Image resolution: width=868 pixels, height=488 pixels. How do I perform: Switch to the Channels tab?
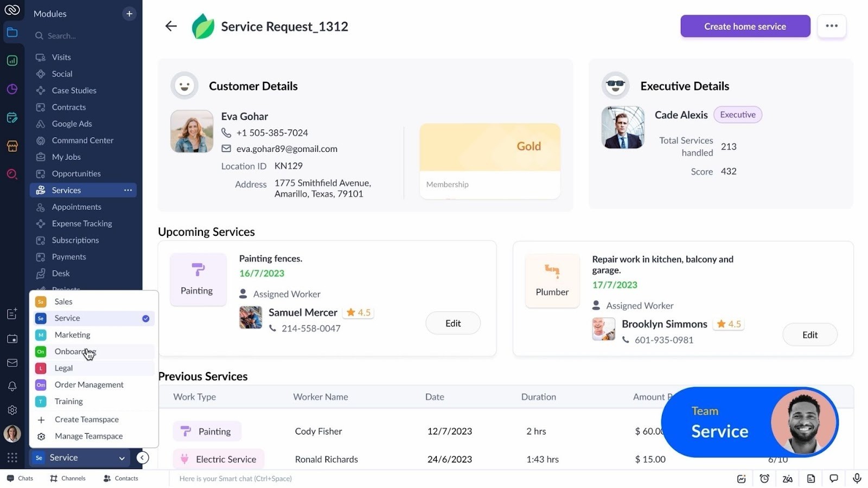(67, 478)
